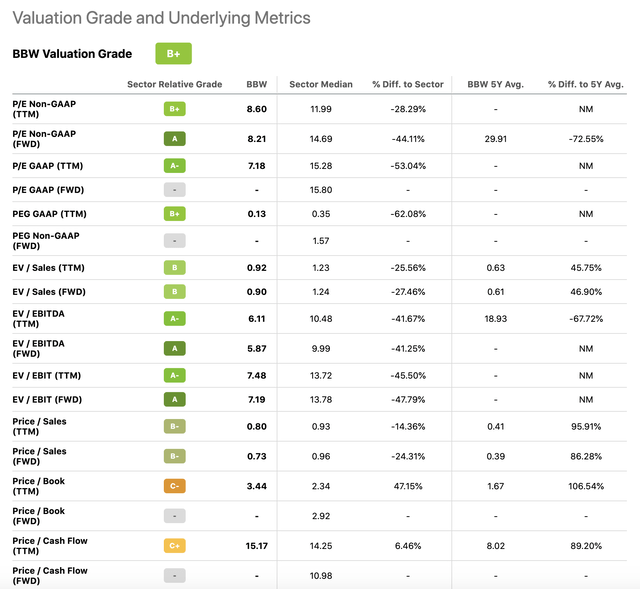Click A grade badge for EV / EBITDA (FWD)
This screenshot has width=640, height=589.
pyautogui.click(x=175, y=349)
